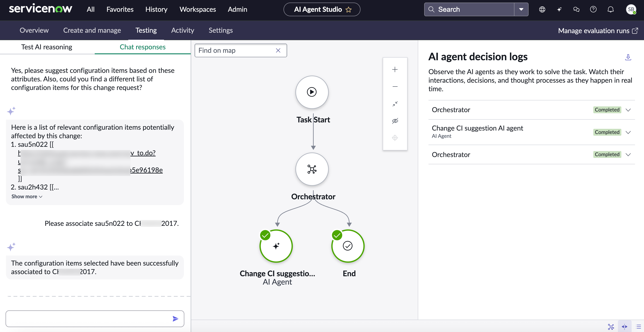Switch to Create and manage tab
The width and height of the screenshot is (644, 332).
92,30
